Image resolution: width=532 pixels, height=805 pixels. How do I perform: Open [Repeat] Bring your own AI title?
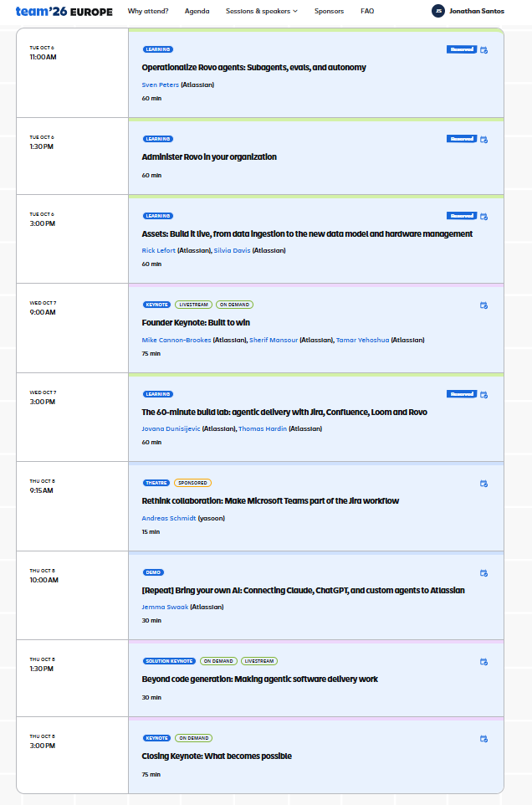click(303, 590)
